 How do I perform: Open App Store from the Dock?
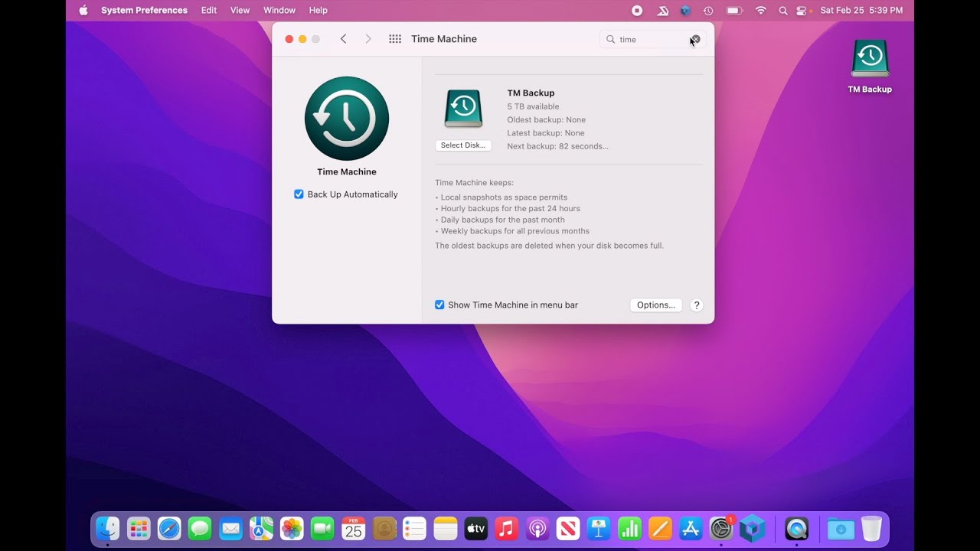click(691, 528)
